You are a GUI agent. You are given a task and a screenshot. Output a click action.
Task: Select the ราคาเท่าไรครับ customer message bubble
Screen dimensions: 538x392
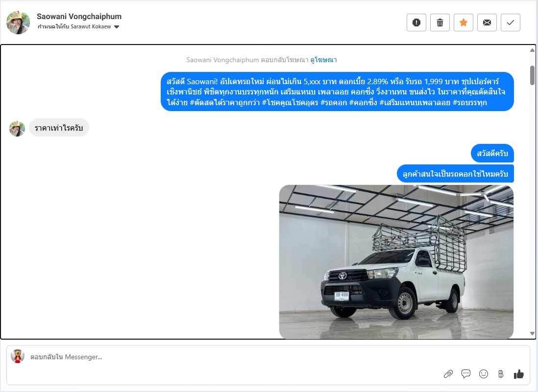coord(59,128)
